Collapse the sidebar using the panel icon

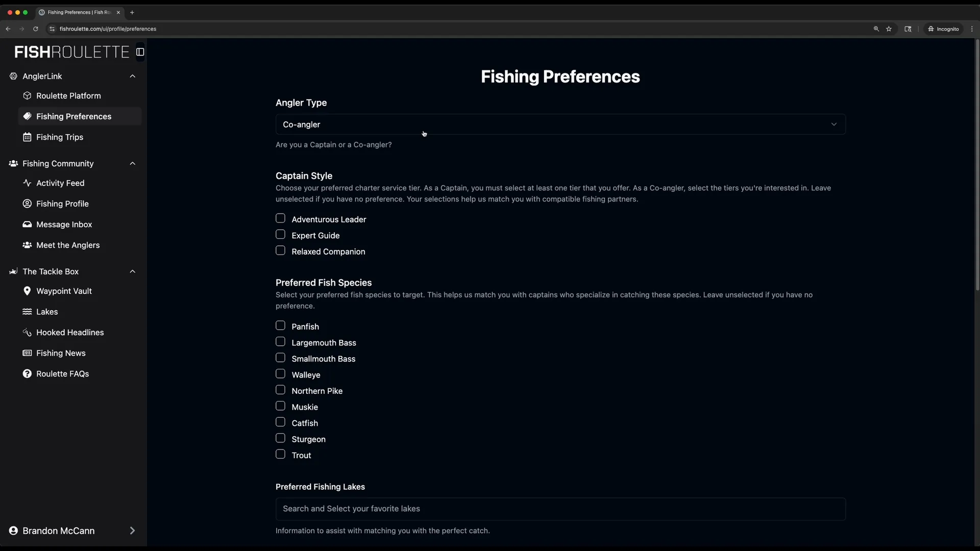140,52
